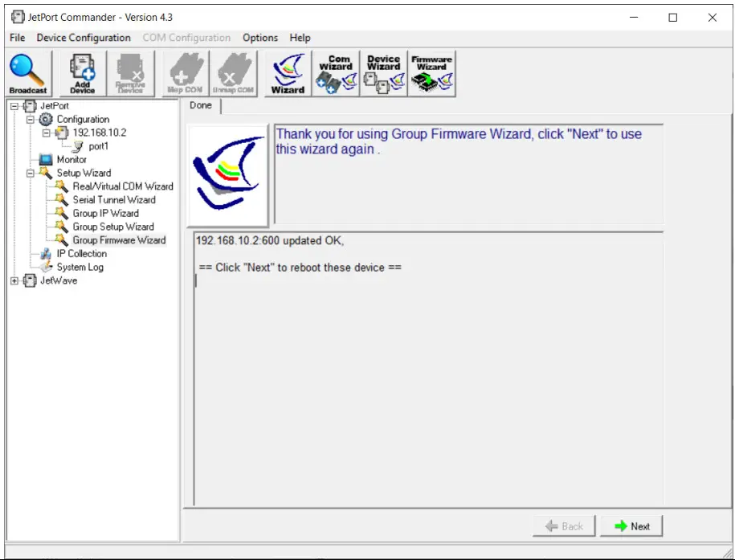Click the Broadcast search icon

27,72
